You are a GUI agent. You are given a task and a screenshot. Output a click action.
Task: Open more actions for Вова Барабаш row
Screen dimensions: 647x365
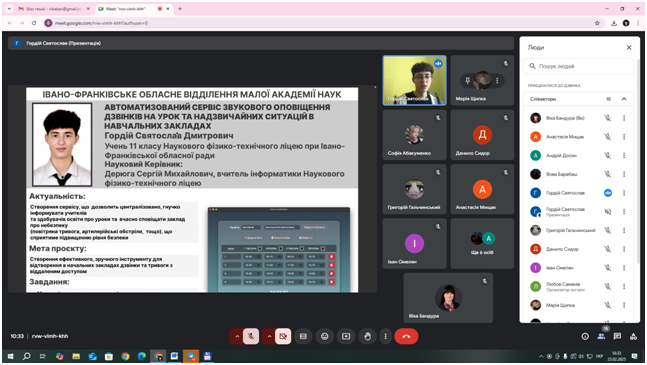(624, 174)
